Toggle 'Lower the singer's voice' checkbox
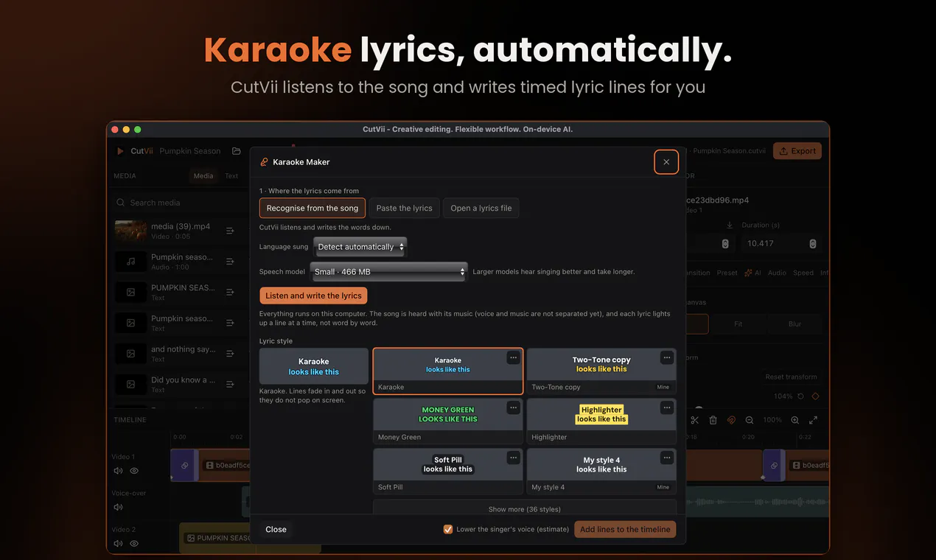 click(x=447, y=529)
